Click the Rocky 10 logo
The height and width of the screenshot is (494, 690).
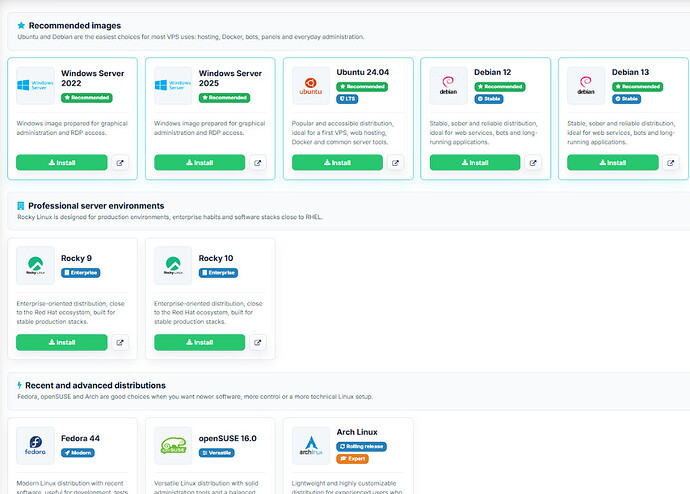173,265
